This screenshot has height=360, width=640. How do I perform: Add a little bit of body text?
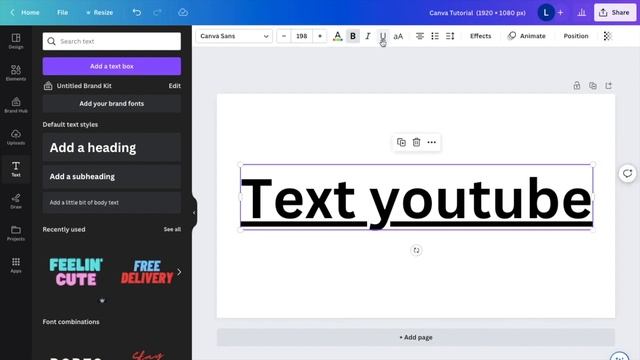pos(112,202)
